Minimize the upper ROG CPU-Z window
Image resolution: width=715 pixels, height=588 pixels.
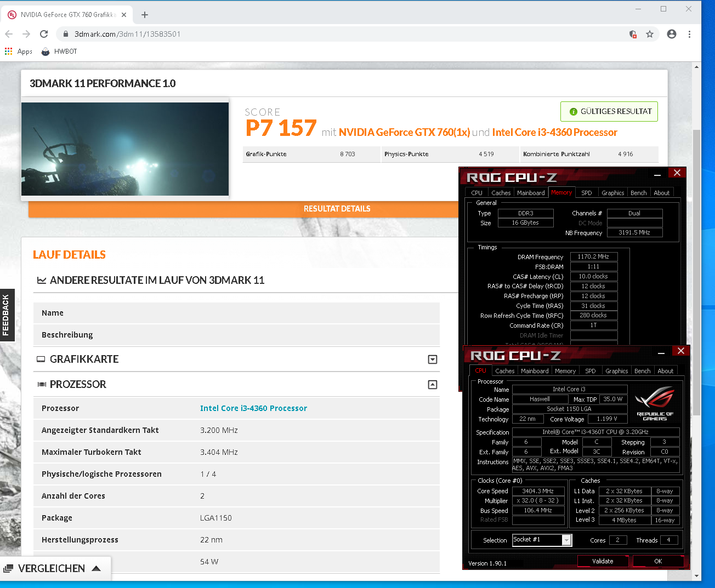(657, 174)
